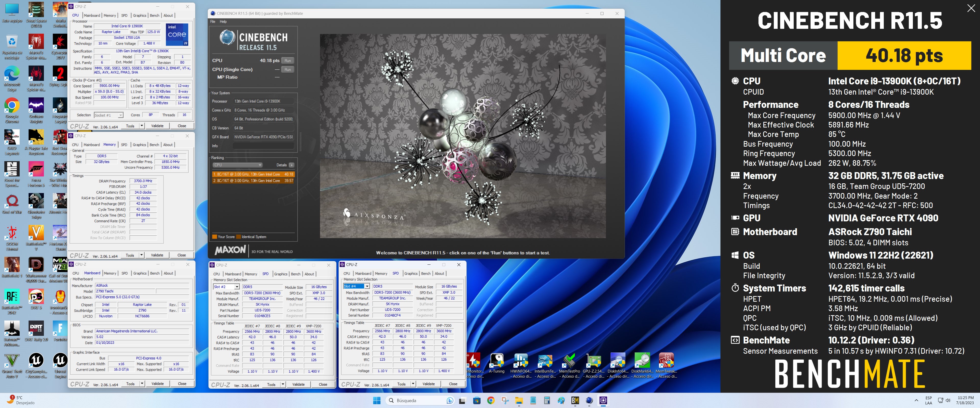980x408 pixels.
Task: Open Tools dropdown arrow in CPU-Z CPU window
Action: pyautogui.click(x=142, y=126)
